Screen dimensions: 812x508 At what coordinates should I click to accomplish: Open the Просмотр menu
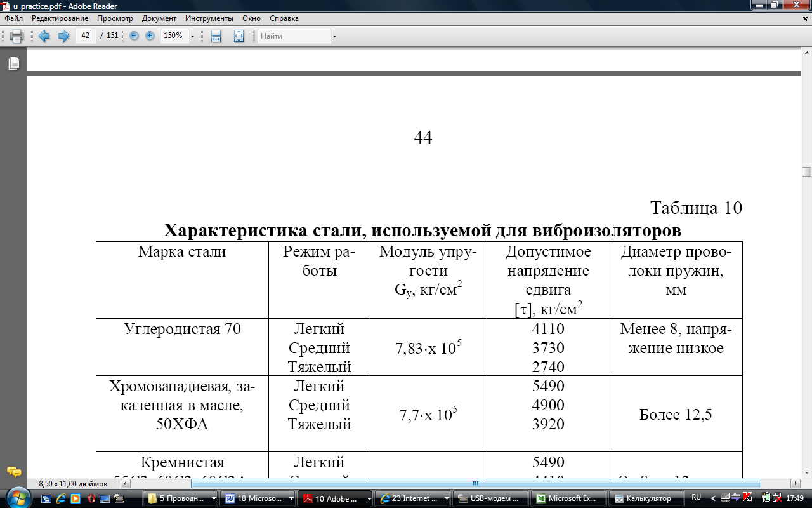tap(115, 18)
